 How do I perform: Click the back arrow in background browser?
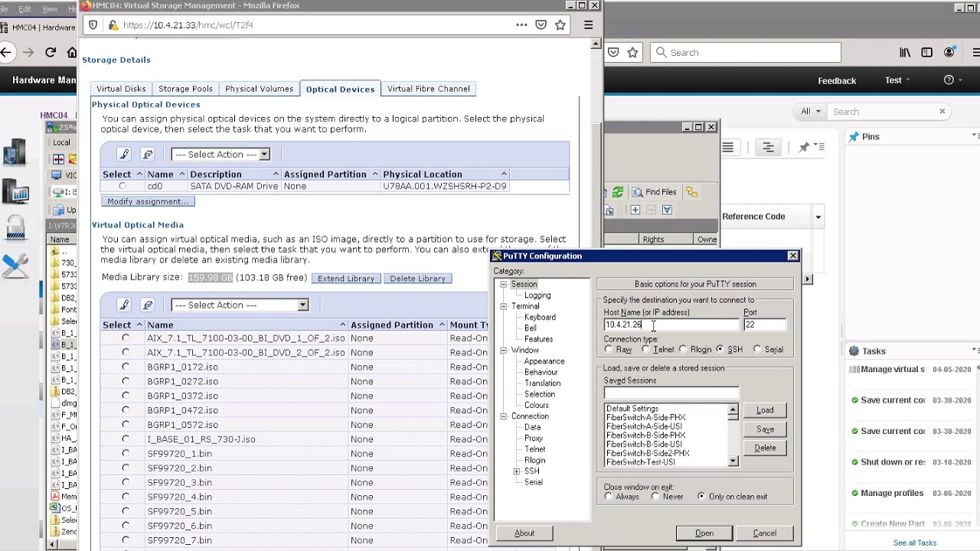[6, 53]
